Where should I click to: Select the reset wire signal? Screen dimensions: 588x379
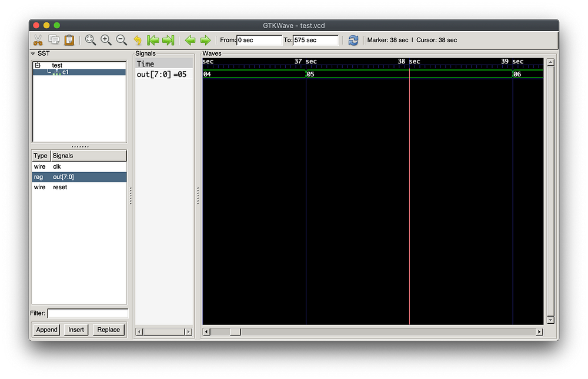pyautogui.click(x=59, y=187)
